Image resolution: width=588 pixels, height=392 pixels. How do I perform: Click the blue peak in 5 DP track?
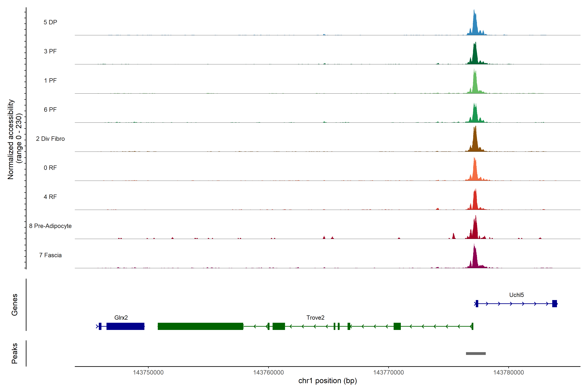click(x=475, y=26)
